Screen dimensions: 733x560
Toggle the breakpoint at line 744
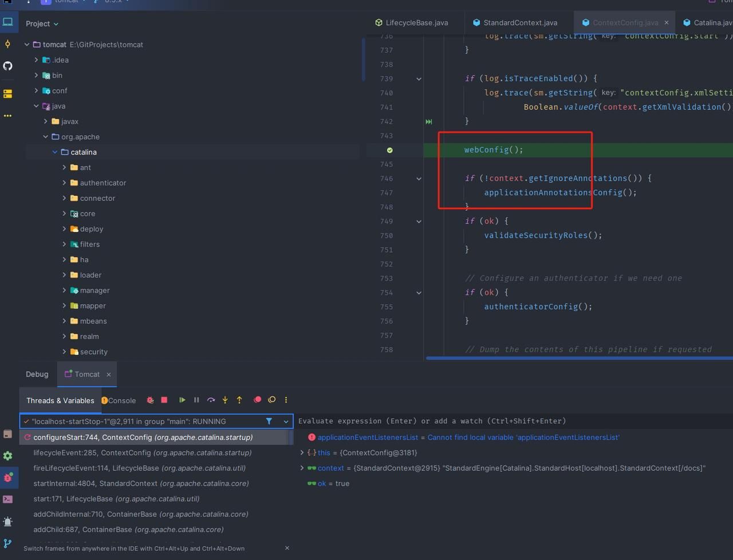click(x=390, y=150)
